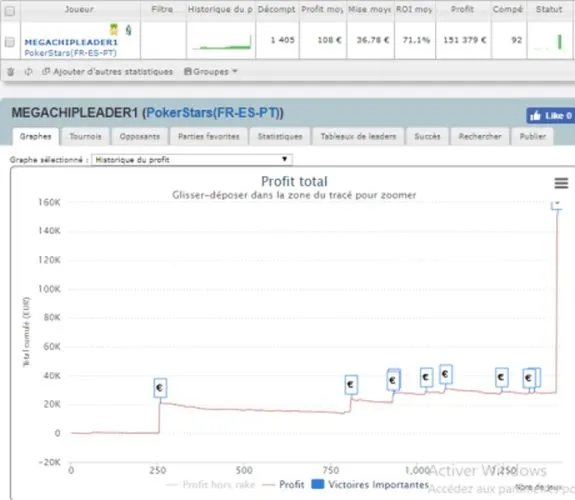Click the euro win marker near game 1,075
The image size is (575, 500).
[446, 375]
